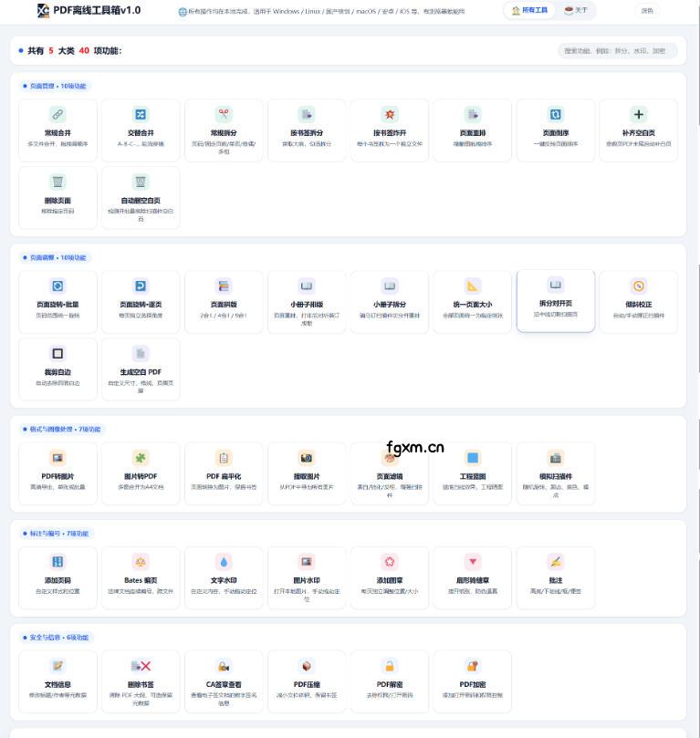
Task: Open the 常规合并 merge tool card
Action: (x=57, y=130)
